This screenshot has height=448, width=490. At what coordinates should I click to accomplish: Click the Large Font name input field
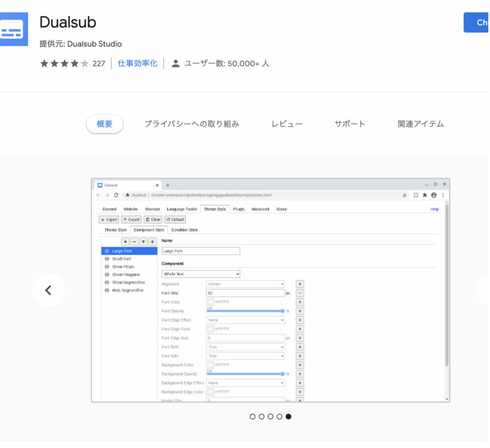201,251
